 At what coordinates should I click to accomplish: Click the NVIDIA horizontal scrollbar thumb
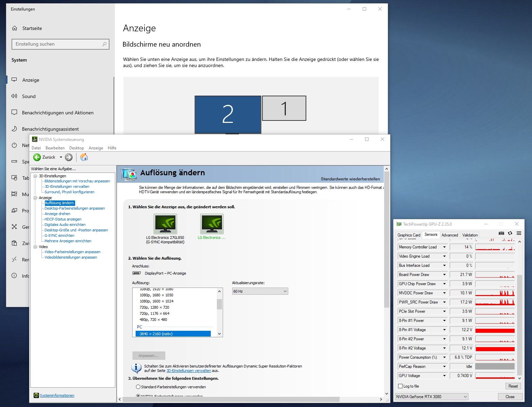coord(231,399)
